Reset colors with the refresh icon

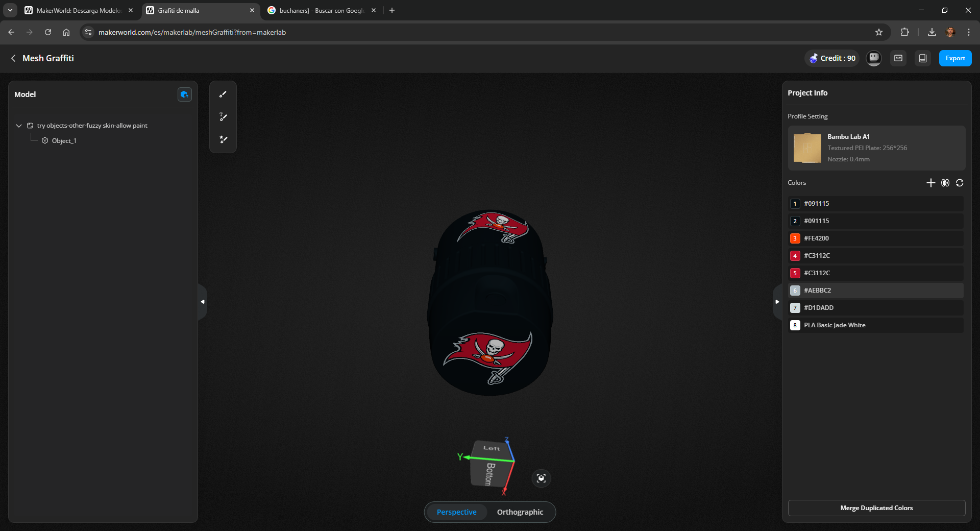tap(960, 183)
